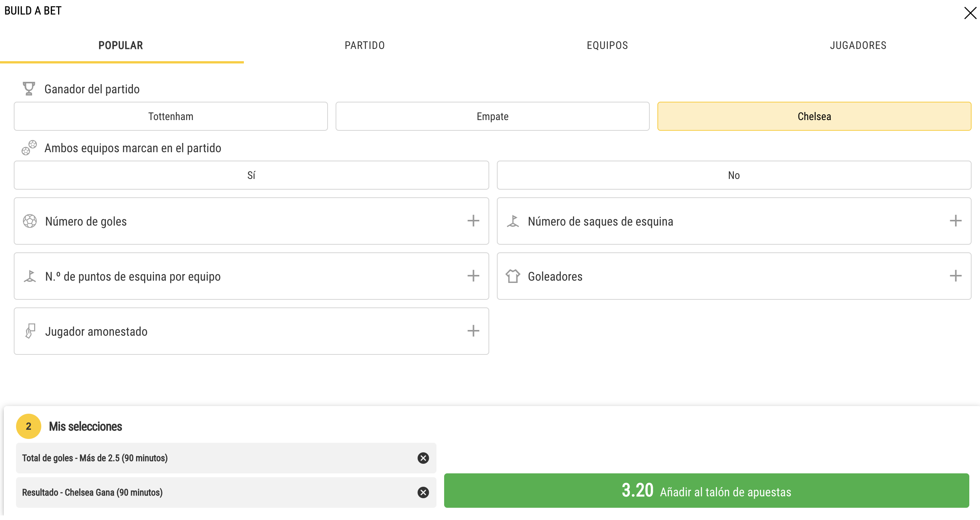Expand Goleadores with its plus sign
This screenshot has height=520, width=980.
pos(956,276)
